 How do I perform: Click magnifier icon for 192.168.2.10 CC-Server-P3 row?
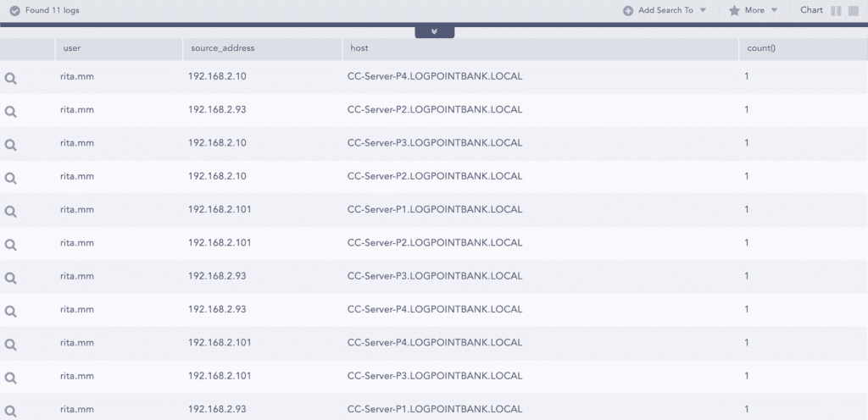[x=11, y=145]
